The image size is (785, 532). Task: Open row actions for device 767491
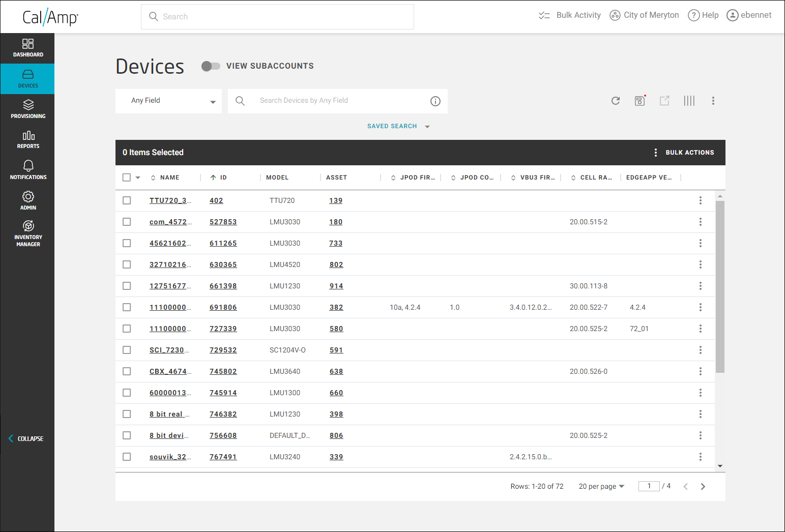(x=701, y=457)
